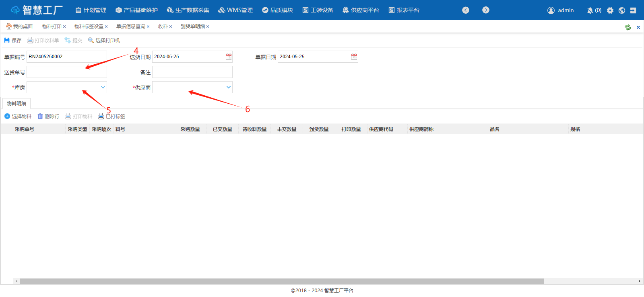
Task: Click the green refresh tab icon
Action: (628, 27)
